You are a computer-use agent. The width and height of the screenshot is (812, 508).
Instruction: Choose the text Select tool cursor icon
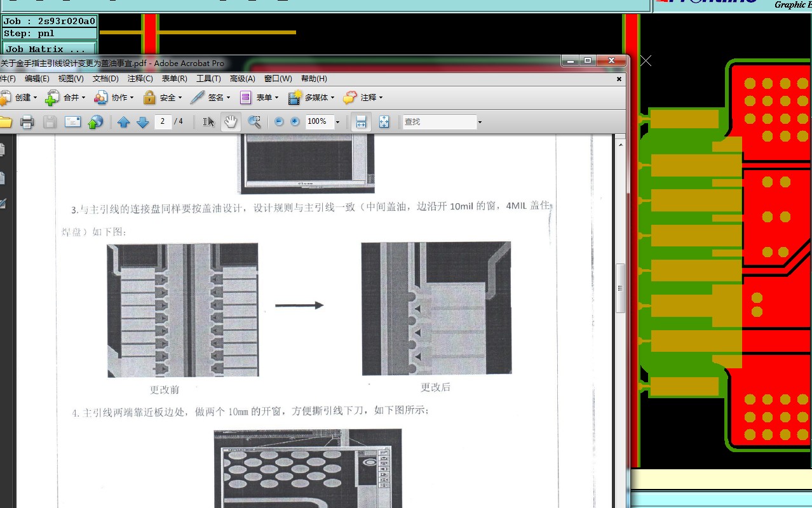coord(208,122)
